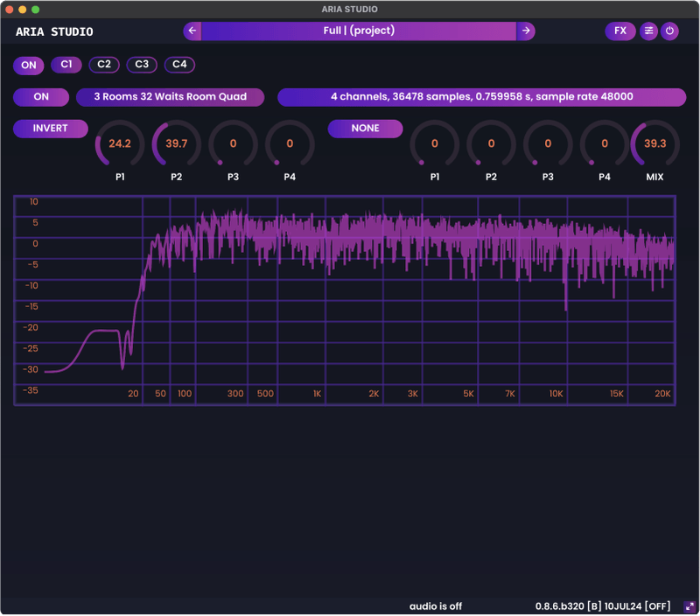Click the left P4 knob beside NONE
This screenshot has height=616, width=700.
290,143
